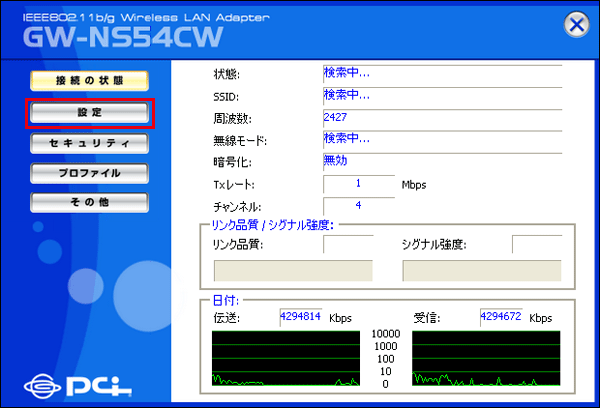Image resolution: width=600 pixels, height=408 pixels.
Task: Click the PCi logo
Action: [x=78, y=385]
